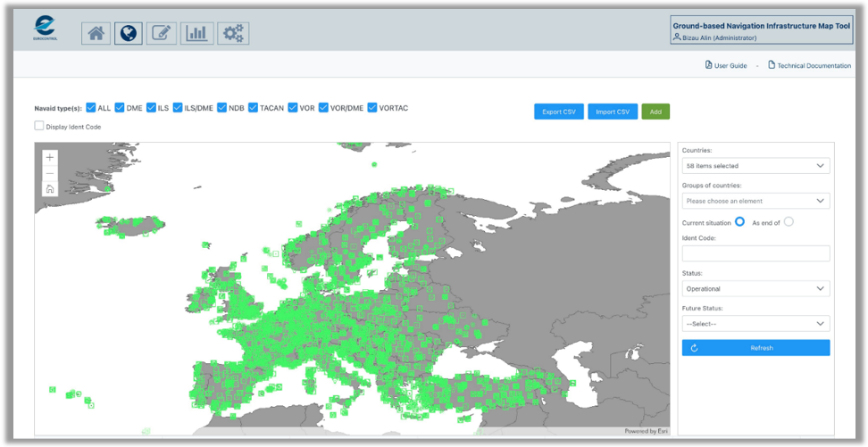Click the Ground-based Navigation Infrastructure Map Tool title
The width and height of the screenshot is (868, 447).
point(762,26)
